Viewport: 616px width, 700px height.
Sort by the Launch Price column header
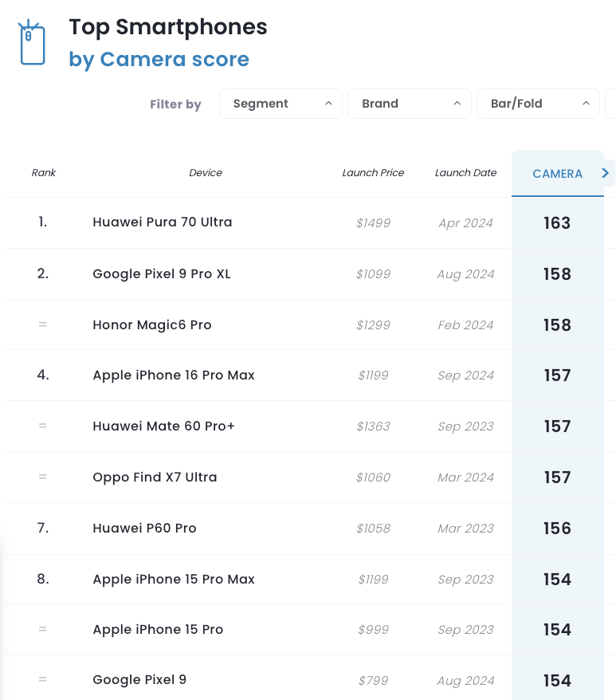[373, 173]
